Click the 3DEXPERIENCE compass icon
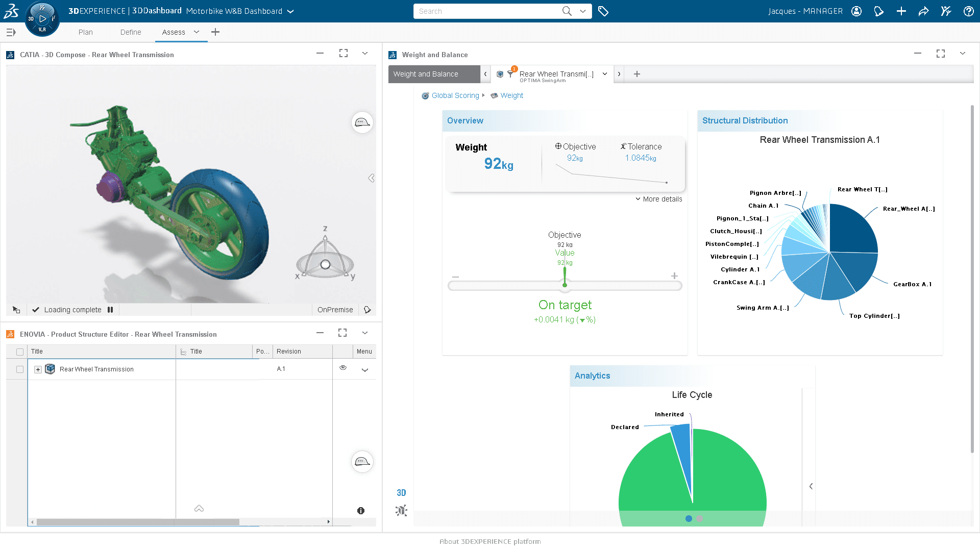 42,19
